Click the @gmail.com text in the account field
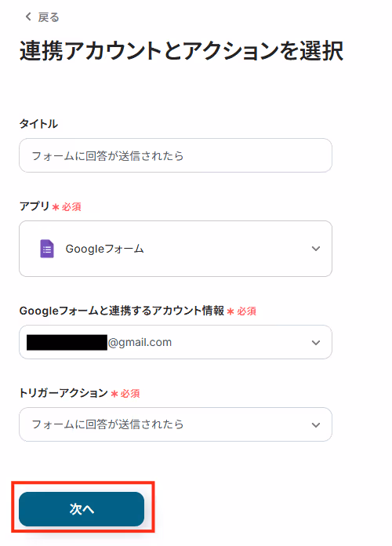392x546 pixels. click(140, 342)
